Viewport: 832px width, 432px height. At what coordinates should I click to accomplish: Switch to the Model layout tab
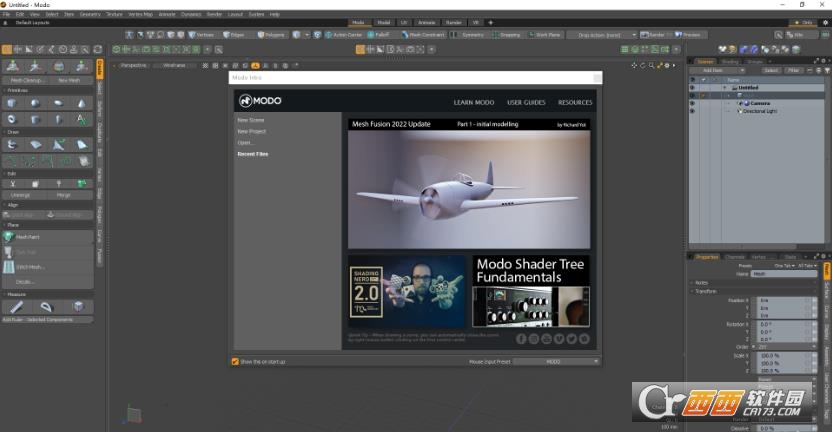click(384, 23)
